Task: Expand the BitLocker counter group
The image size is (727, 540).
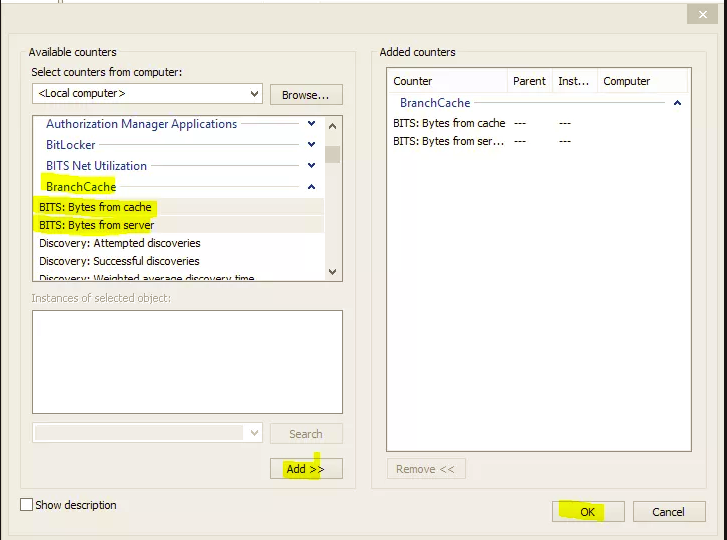Action: pos(312,144)
